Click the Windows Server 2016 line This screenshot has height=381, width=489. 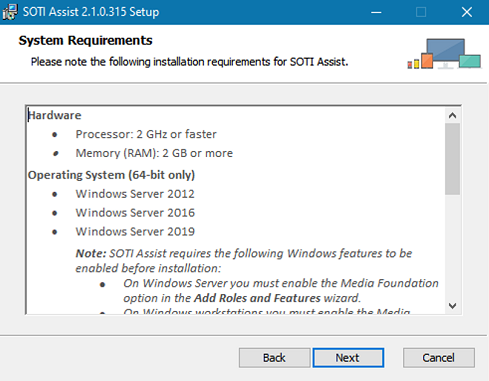point(135,213)
